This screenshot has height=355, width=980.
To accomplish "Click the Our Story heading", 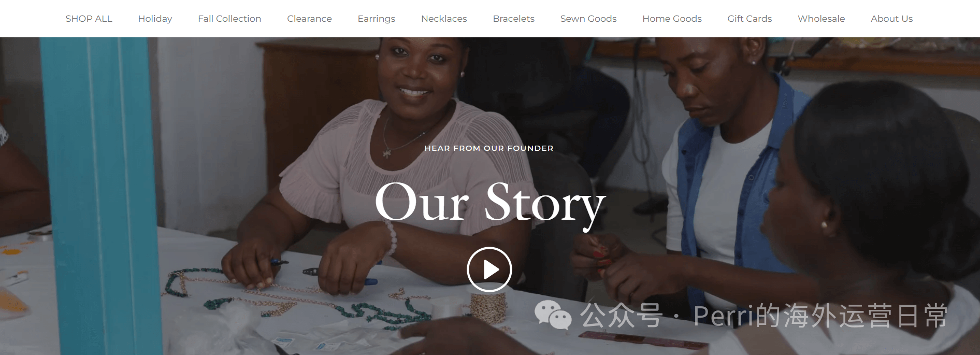I will pyautogui.click(x=490, y=203).
